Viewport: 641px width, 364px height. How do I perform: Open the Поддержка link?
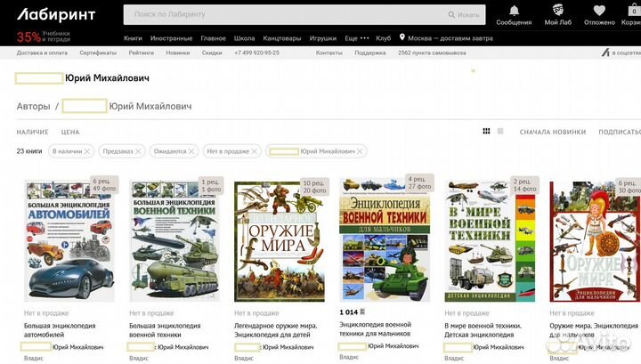(370, 53)
